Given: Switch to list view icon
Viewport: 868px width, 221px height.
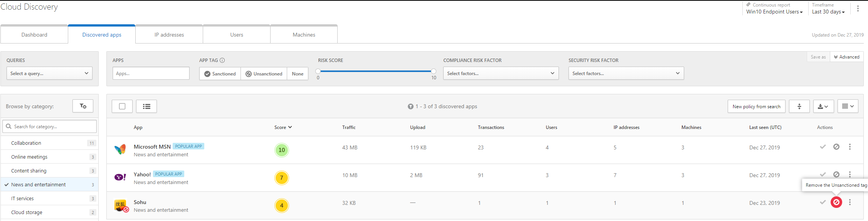Looking at the screenshot, I should tap(146, 106).
